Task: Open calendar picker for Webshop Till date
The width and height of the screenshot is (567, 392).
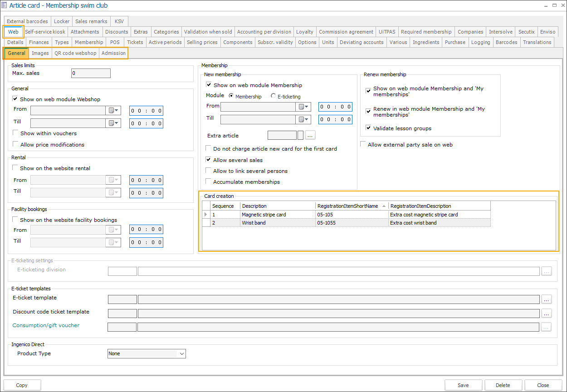Action: point(113,123)
